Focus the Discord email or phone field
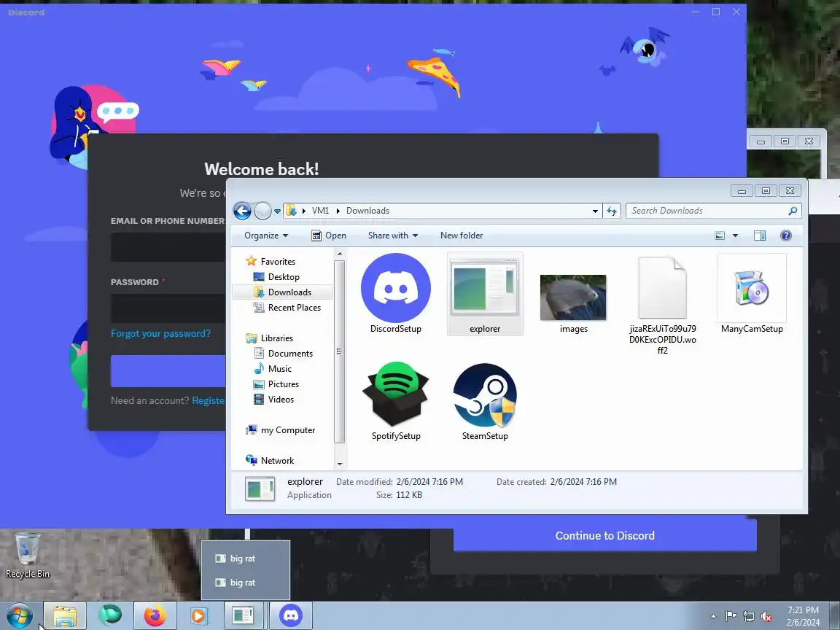Image resolution: width=840 pixels, height=630 pixels. [x=168, y=247]
